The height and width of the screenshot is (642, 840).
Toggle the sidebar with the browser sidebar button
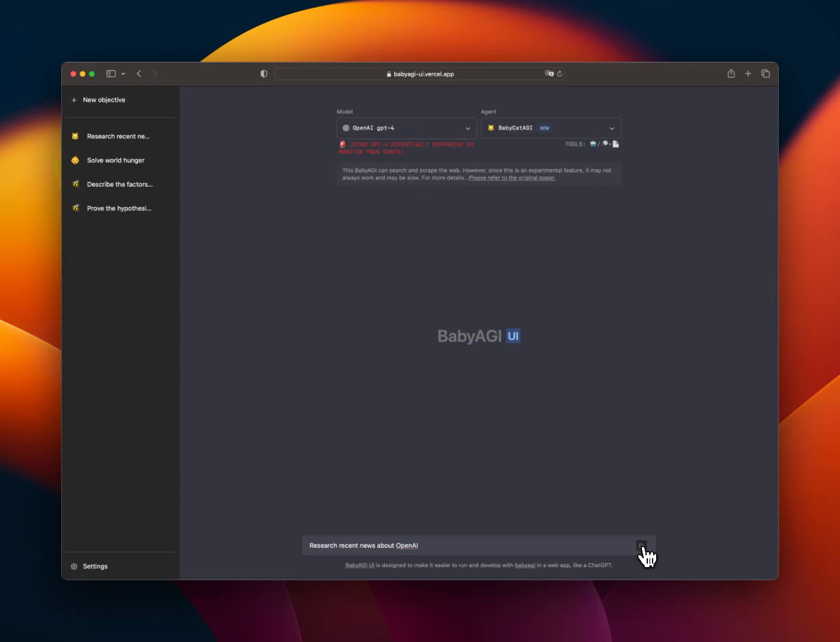(111, 73)
